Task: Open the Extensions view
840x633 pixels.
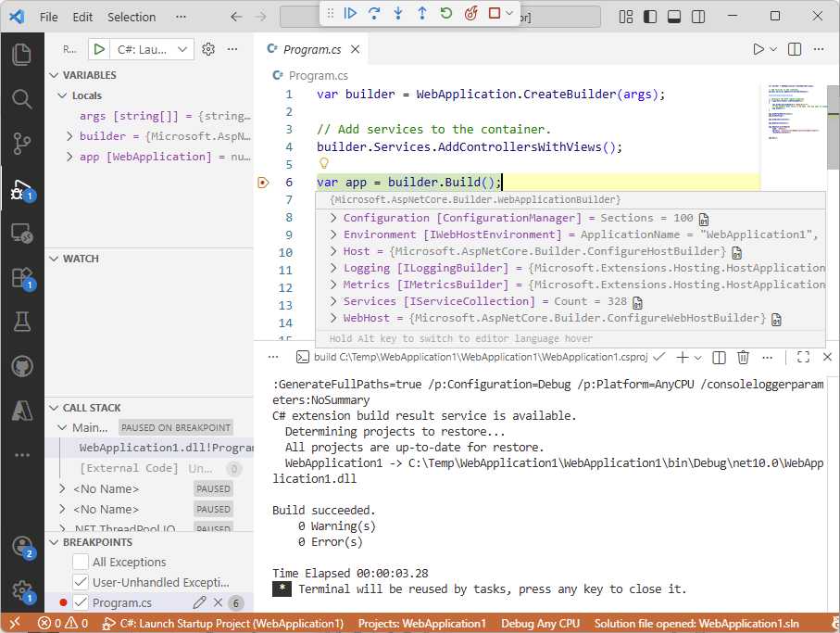Action: (21, 278)
